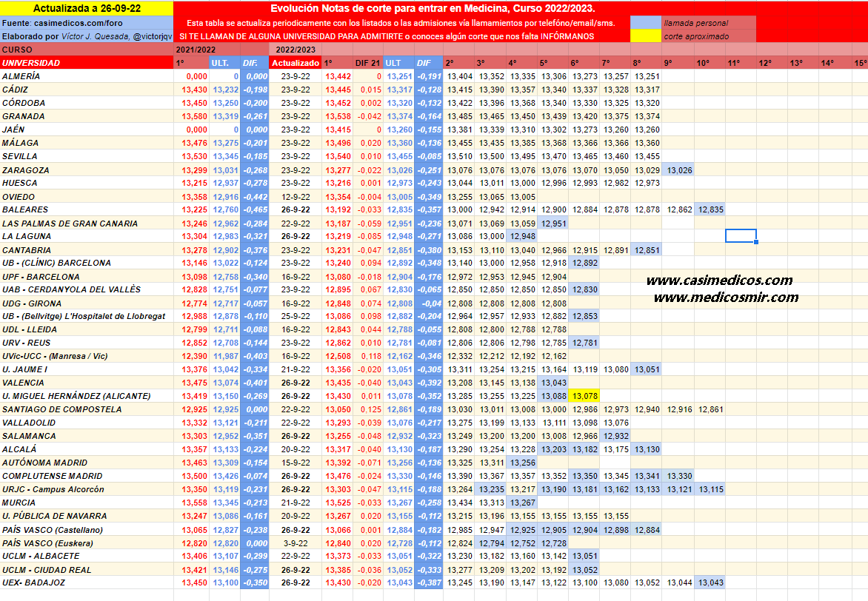Select La Laguna's highlighted 12,948 cell
Screen dimensions: 868x601
tap(523, 236)
